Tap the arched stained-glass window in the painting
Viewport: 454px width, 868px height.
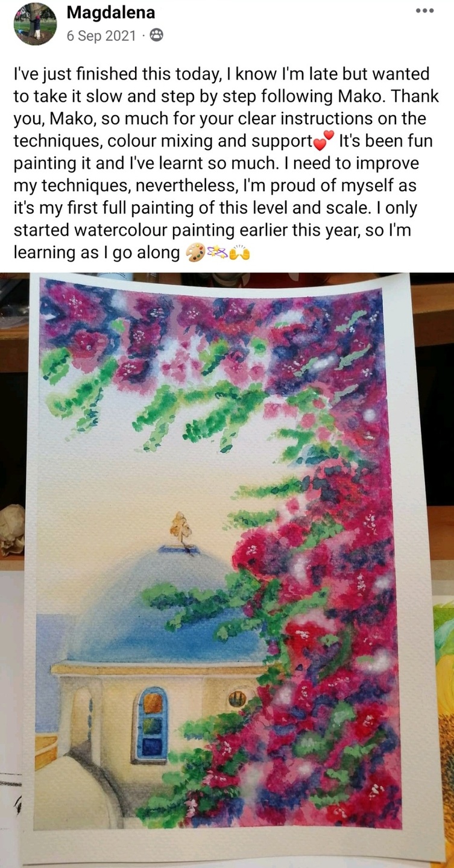point(150,725)
